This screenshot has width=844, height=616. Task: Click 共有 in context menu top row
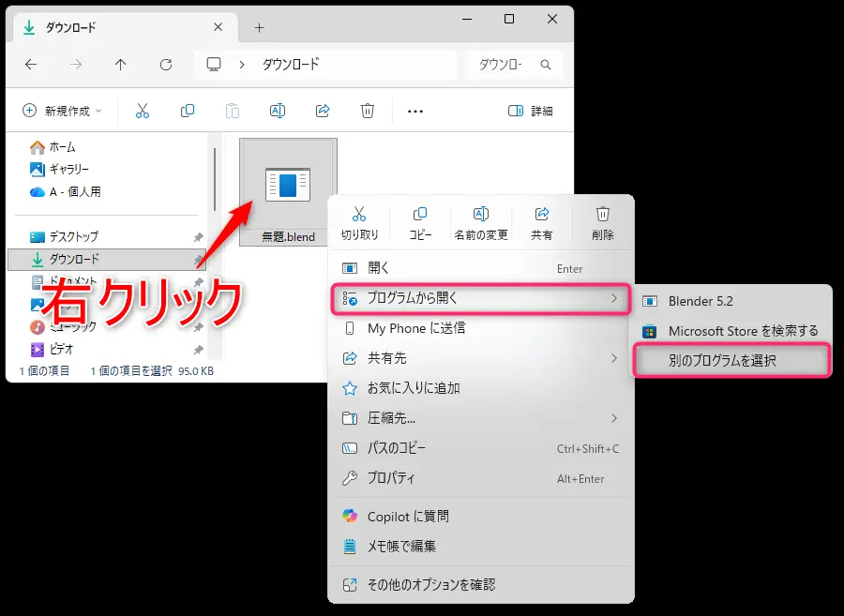tap(541, 223)
